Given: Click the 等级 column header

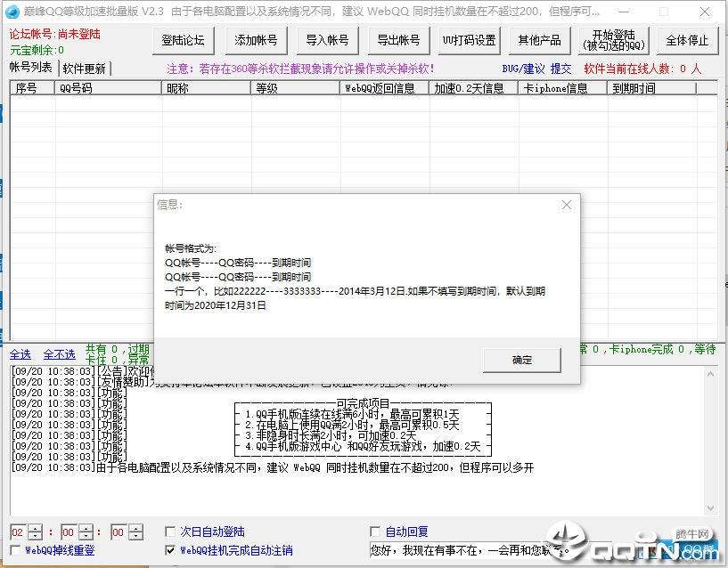Looking at the screenshot, I should (x=295, y=88).
